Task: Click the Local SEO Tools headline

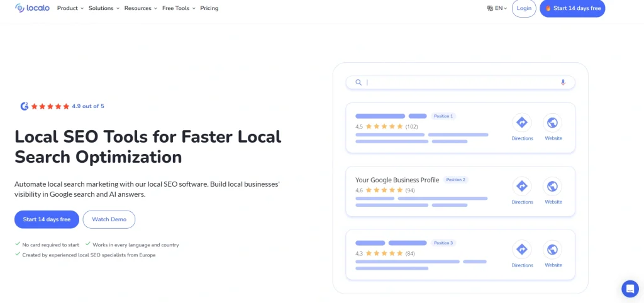Action: tap(148, 146)
